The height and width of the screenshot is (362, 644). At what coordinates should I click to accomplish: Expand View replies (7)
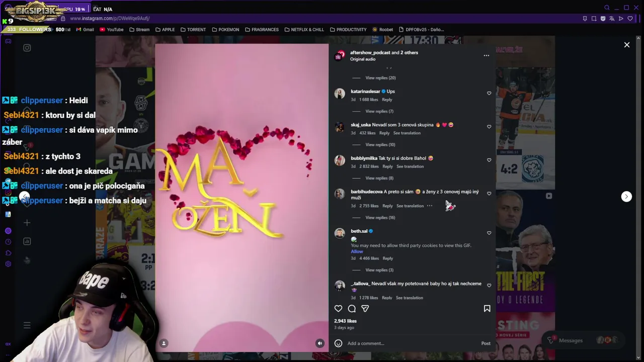pyautogui.click(x=379, y=111)
